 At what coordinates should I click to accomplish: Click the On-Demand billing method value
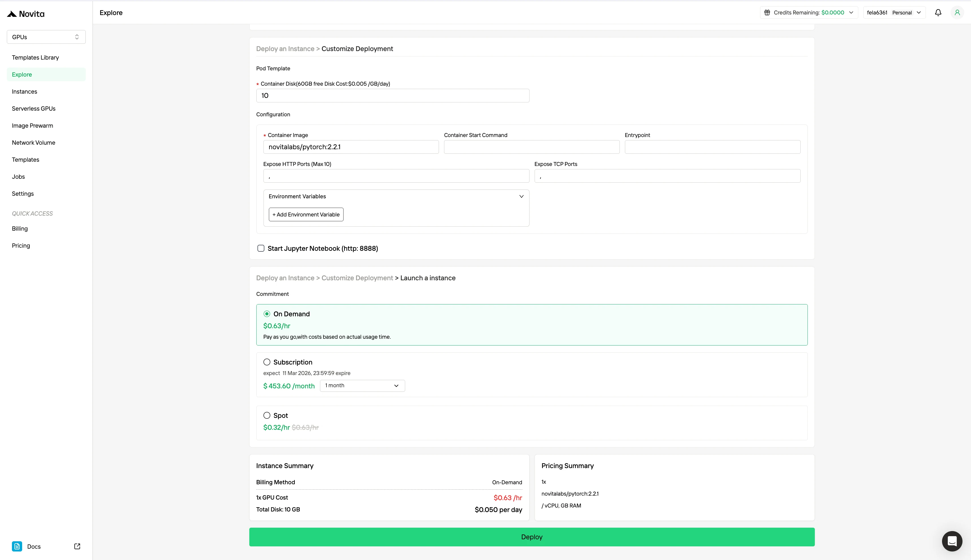coord(507,483)
